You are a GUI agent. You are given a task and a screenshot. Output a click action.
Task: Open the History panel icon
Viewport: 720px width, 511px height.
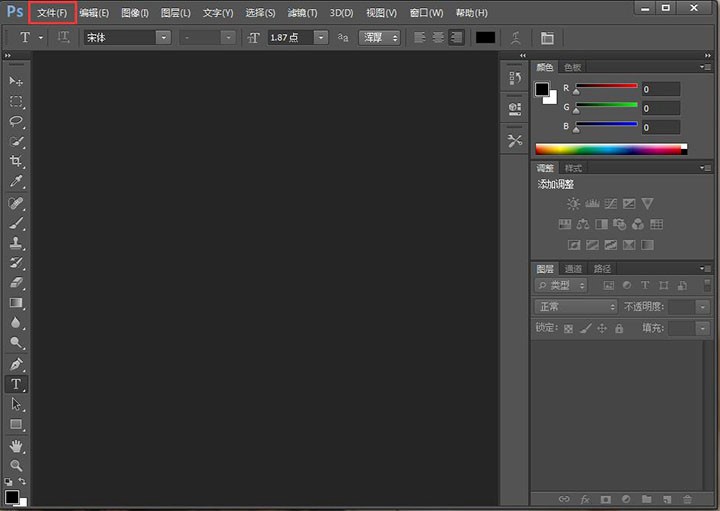tap(515, 78)
